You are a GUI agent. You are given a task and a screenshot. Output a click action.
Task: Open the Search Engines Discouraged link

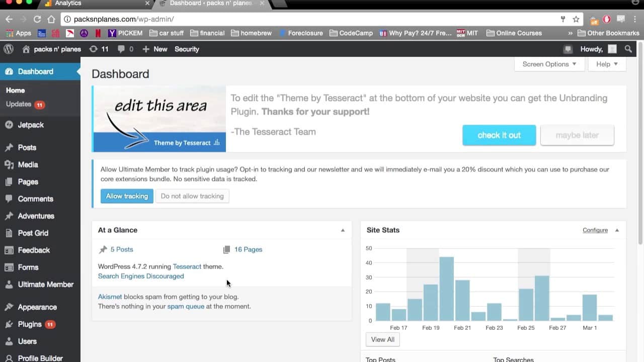[x=141, y=276]
